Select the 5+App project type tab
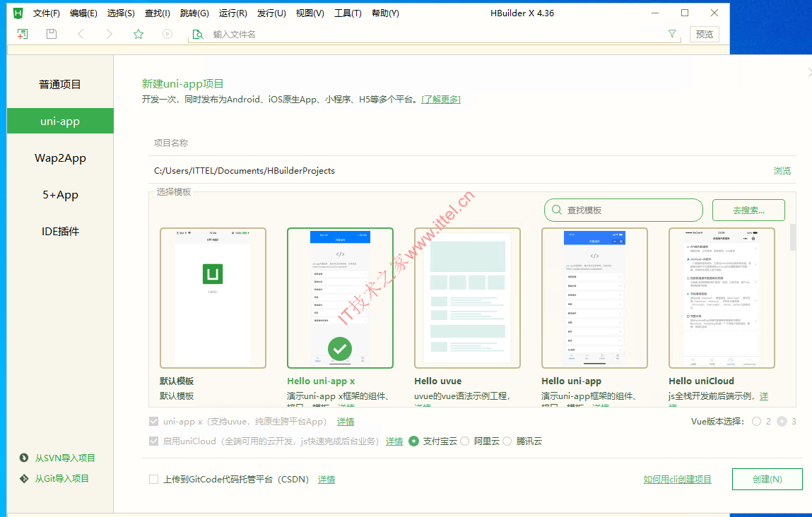812x517 pixels. point(60,195)
